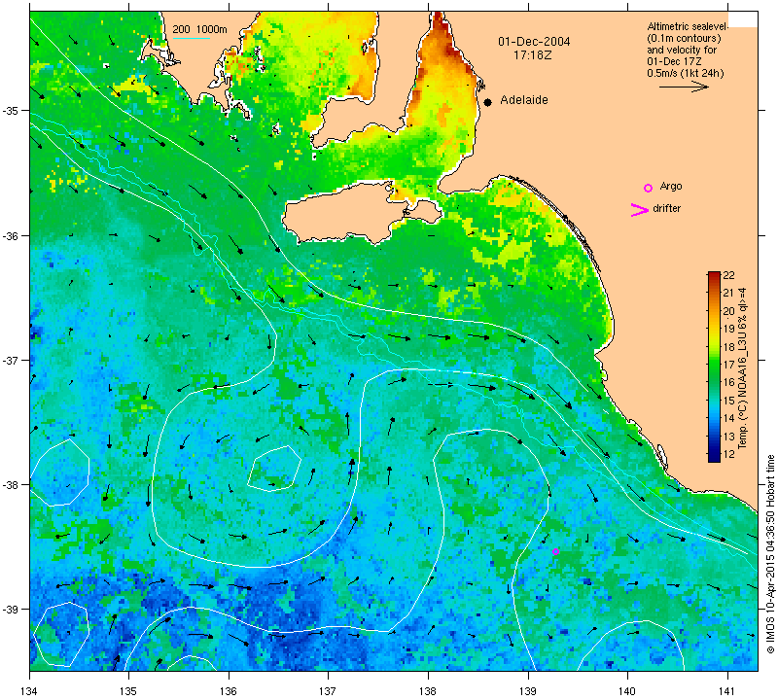
Task: Click the 'Adelaide' city label
Action: coord(524,100)
